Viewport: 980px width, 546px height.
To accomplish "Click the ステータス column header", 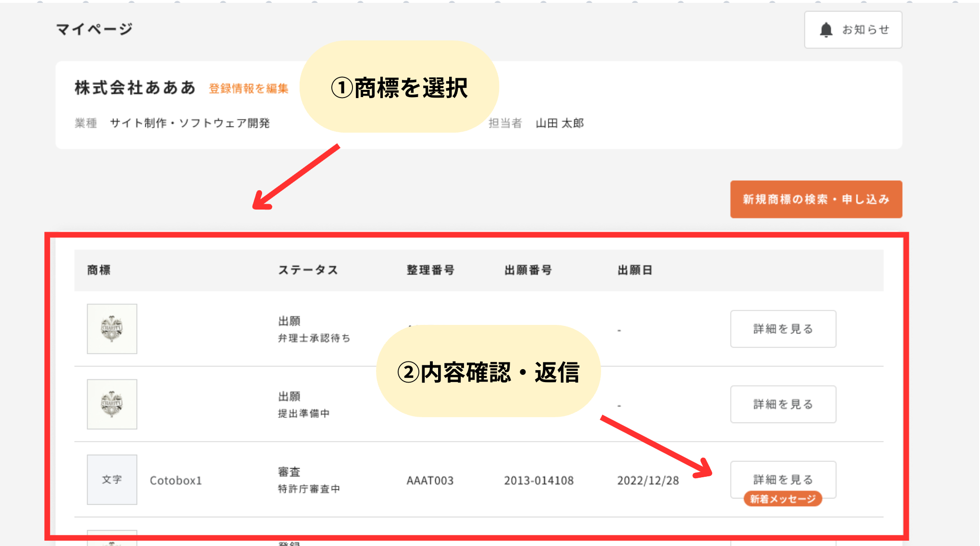I will pos(308,270).
